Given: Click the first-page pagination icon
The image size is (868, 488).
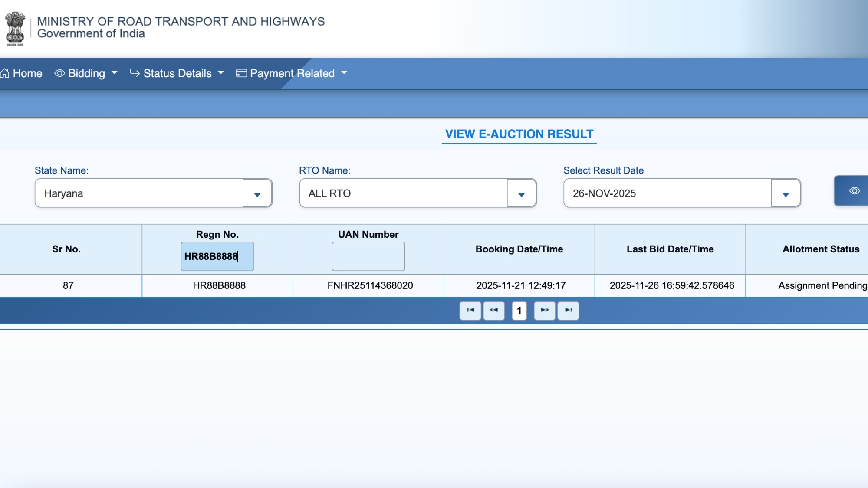Looking at the screenshot, I should point(470,311).
